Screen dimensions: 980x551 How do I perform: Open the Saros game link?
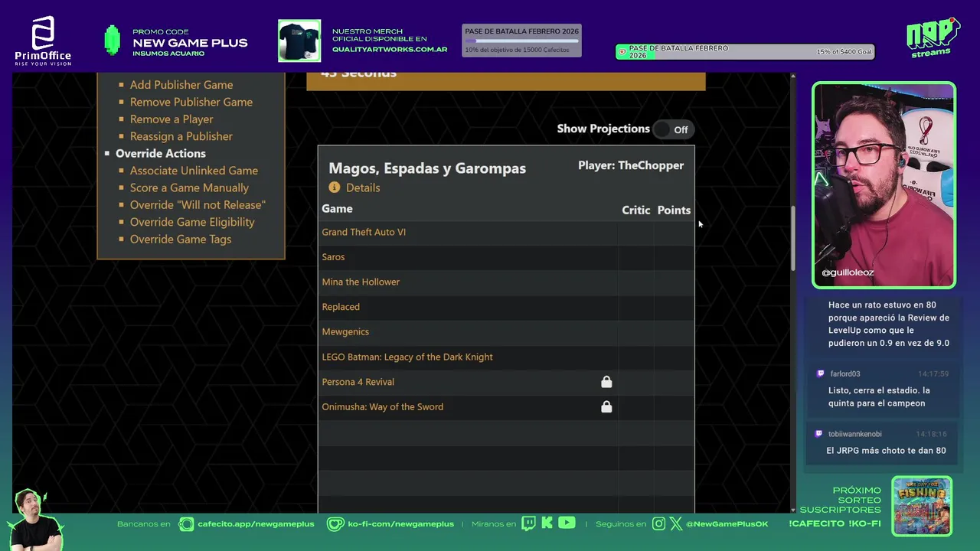[x=333, y=257]
